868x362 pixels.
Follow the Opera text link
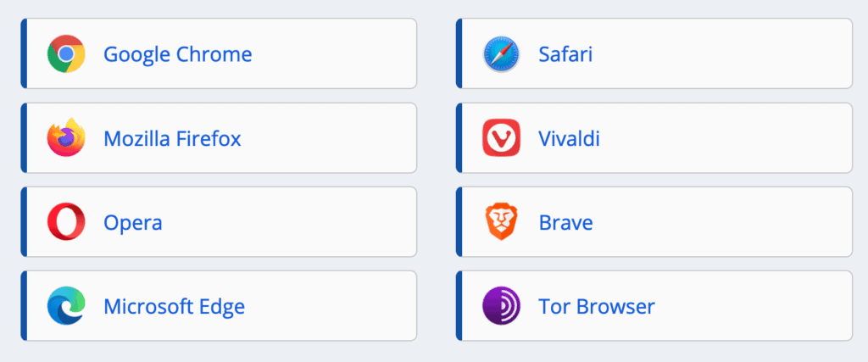click(133, 222)
